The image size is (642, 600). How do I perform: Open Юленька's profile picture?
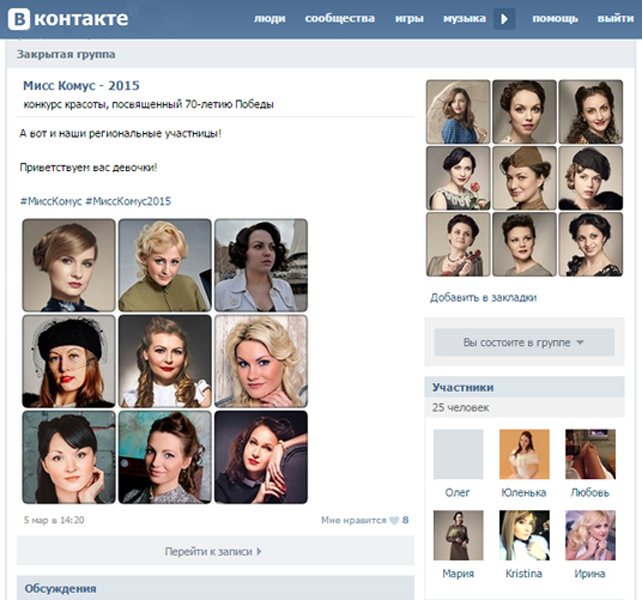(524, 454)
